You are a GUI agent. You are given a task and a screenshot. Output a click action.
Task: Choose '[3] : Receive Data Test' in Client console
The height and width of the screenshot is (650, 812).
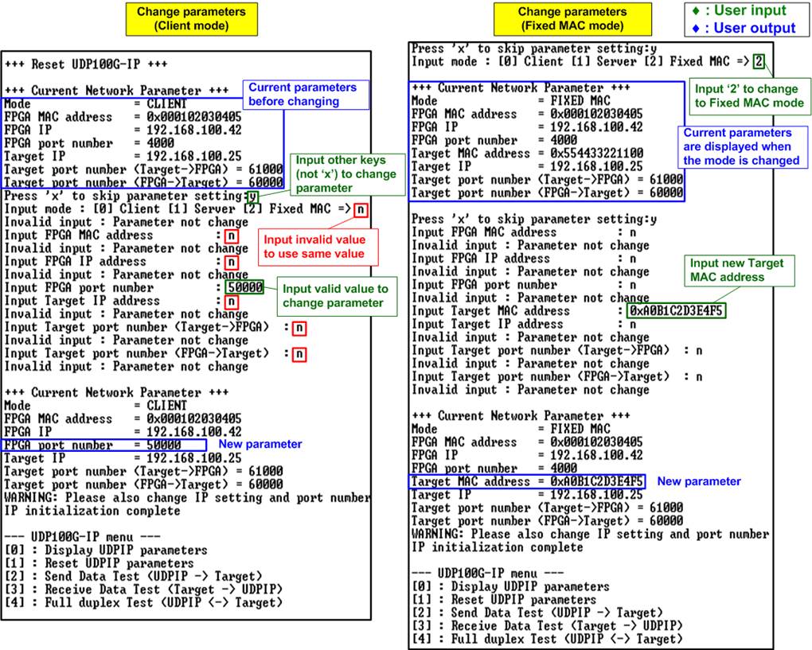143,590
